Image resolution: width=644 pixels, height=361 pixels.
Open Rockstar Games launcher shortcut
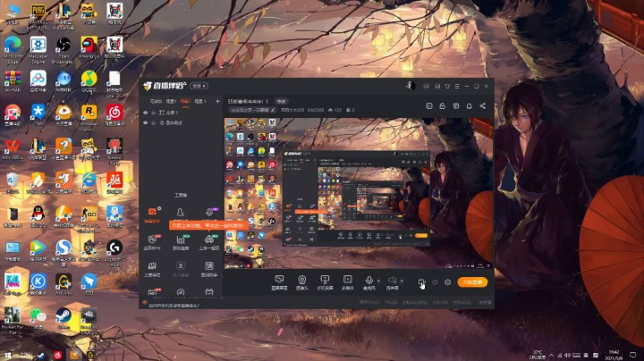89,117
